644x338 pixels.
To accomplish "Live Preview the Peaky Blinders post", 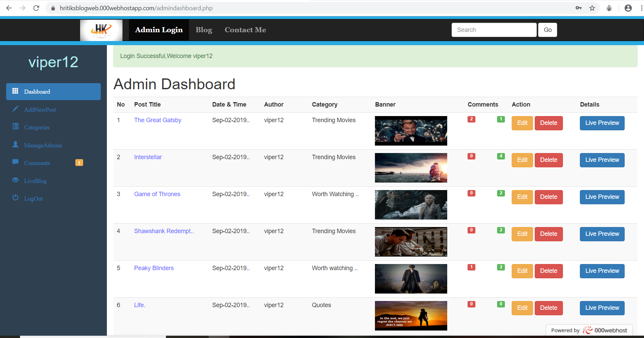I will pyautogui.click(x=602, y=271).
